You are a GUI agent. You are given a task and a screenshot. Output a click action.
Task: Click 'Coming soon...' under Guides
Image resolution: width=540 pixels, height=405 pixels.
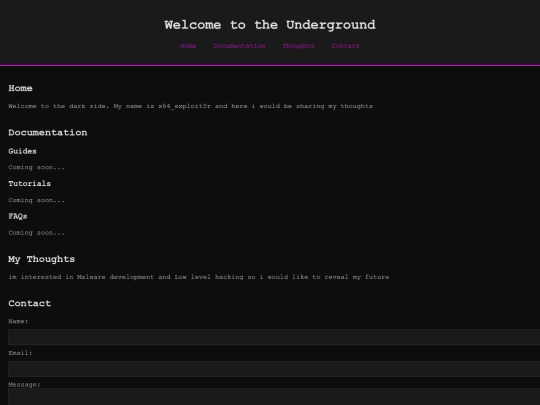pos(37,167)
